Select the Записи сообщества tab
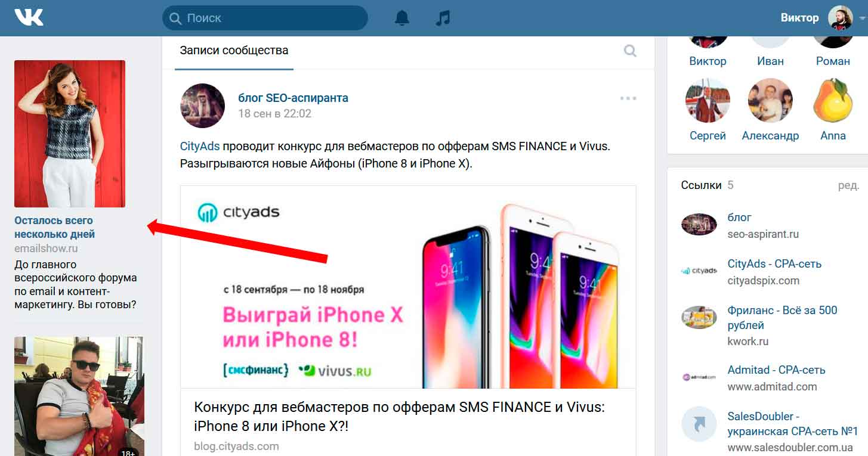Screen dimensions: 868x456 point(234,51)
